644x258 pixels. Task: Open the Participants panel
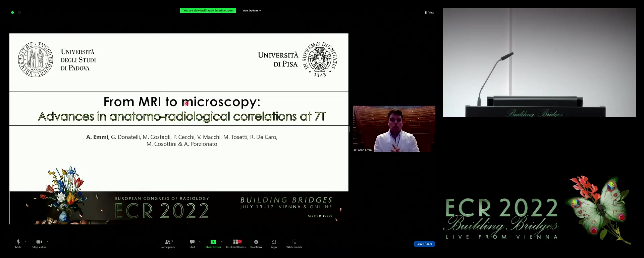tap(168, 244)
